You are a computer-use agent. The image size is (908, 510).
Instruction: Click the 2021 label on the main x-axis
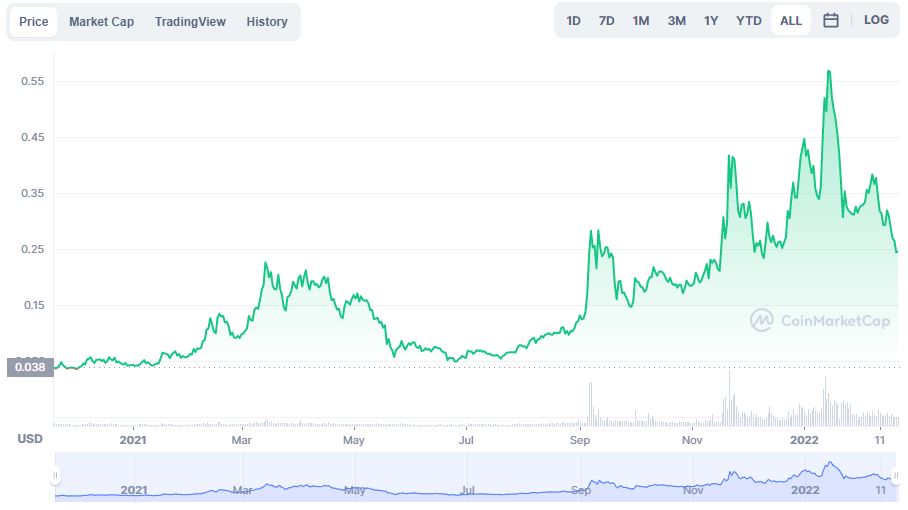click(133, 440)
